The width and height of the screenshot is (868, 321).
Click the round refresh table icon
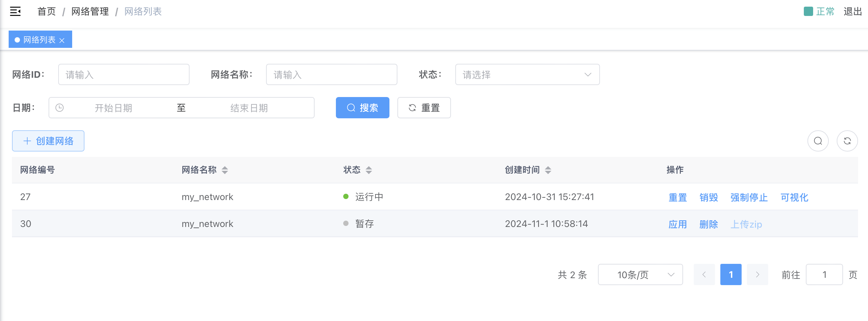(x=847, y=141)
